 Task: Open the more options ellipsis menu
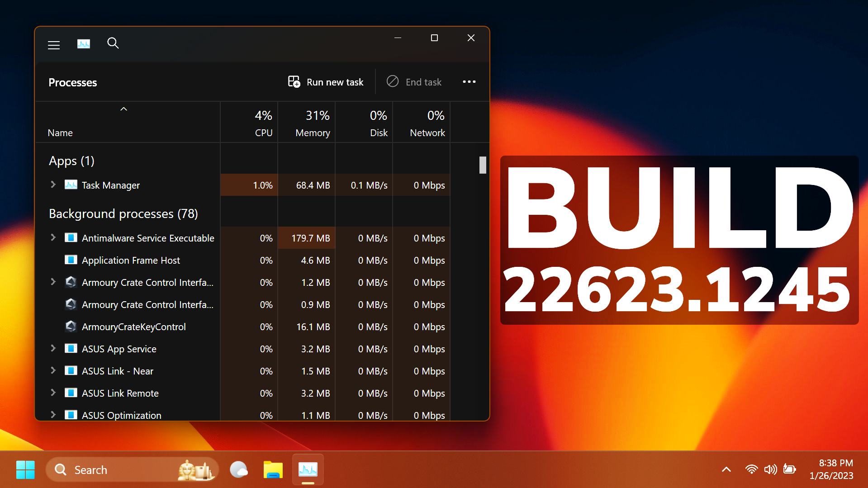point(469,82)
